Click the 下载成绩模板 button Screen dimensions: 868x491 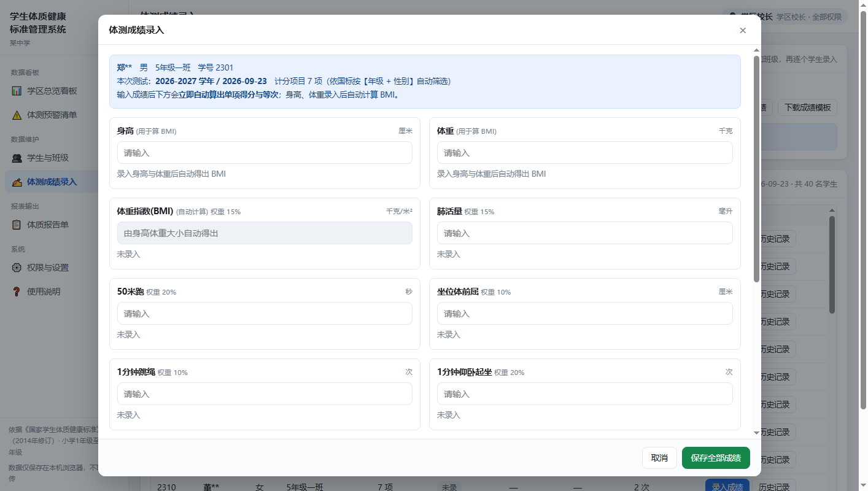coord(807,107)
